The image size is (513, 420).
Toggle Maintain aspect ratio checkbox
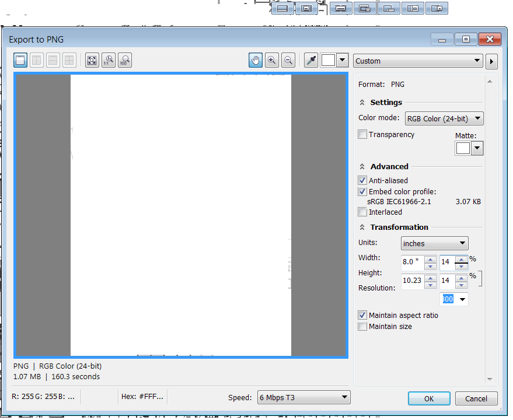363,316
